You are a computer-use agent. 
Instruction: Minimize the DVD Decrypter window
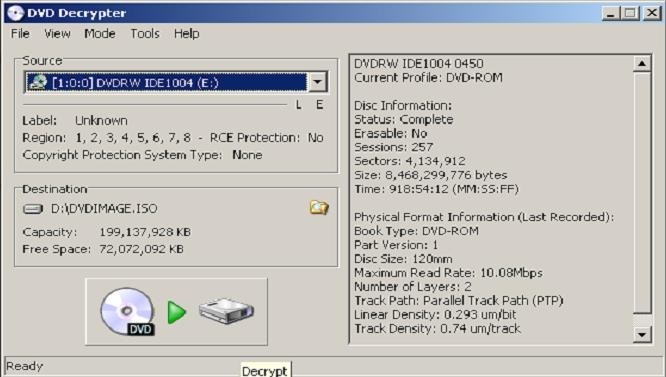(611, 14)
